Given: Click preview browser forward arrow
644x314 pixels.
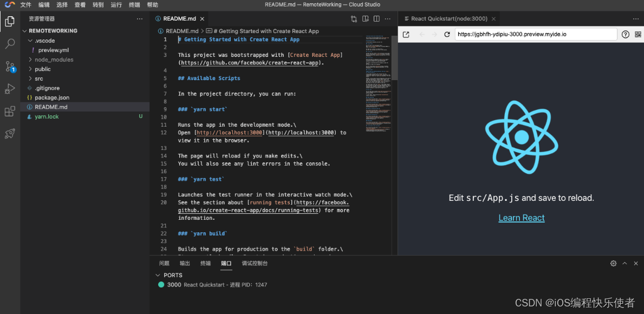Looking at the screenshot, I should pos(434,35).
